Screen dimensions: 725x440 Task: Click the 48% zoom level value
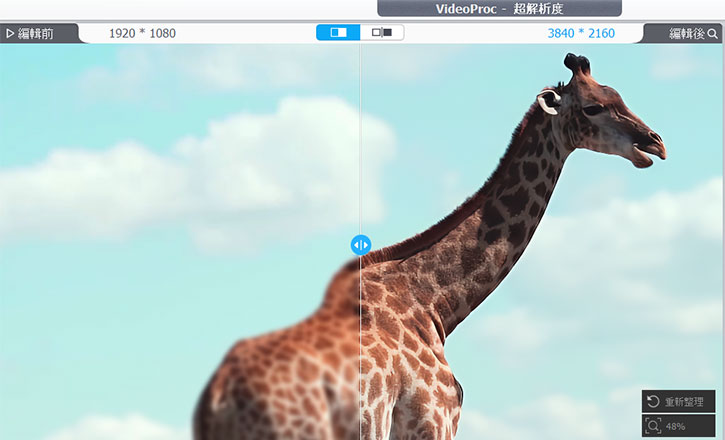tap(676, 426)
